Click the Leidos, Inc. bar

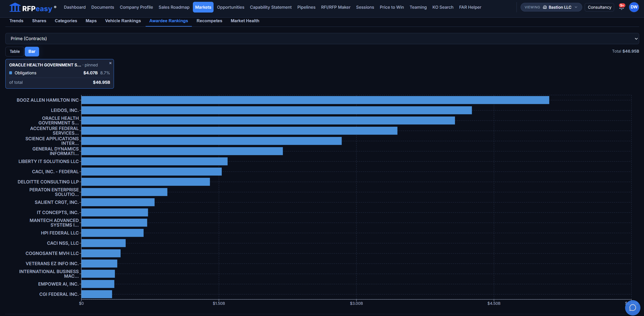277,110
